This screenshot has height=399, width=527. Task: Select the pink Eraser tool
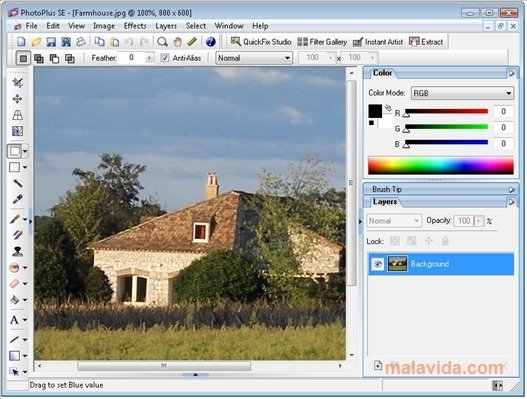[14, 284]
